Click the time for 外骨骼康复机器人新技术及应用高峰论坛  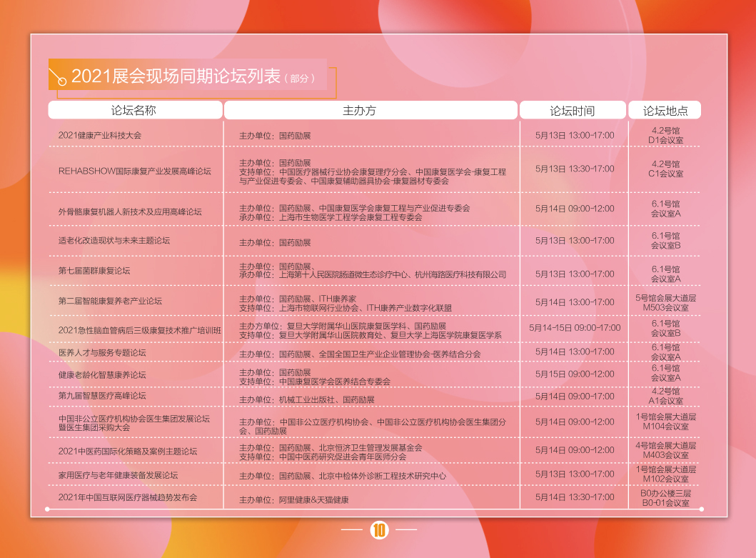click(x=575, y=209)
